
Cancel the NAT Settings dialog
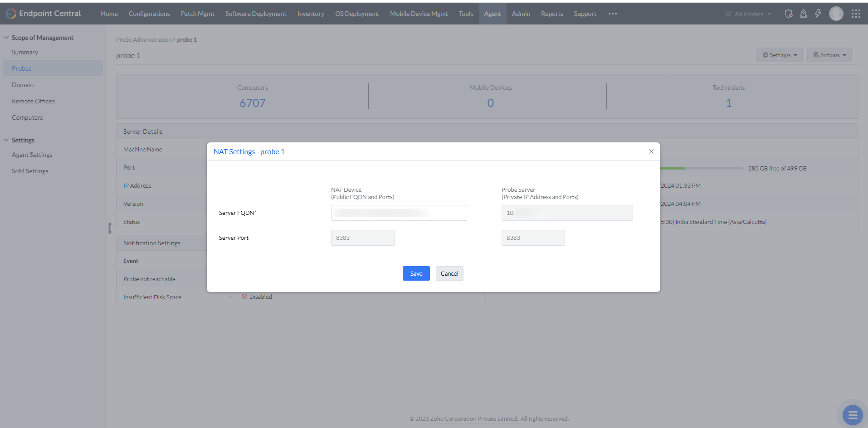click(449, 273)
